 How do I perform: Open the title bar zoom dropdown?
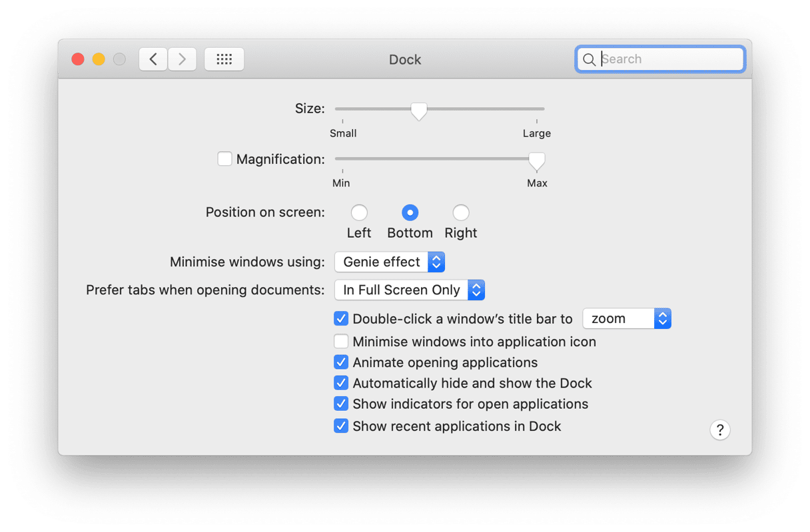[x=627, y=318]
